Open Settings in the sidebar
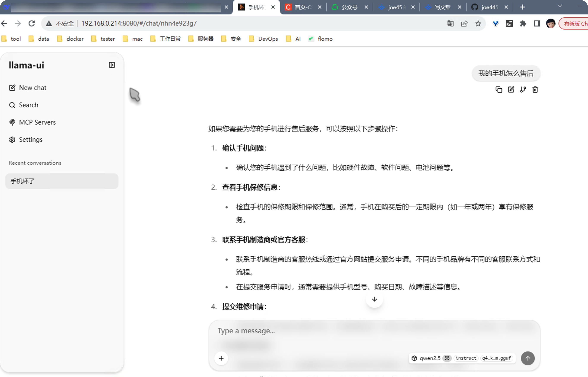 tap(26, 140)
